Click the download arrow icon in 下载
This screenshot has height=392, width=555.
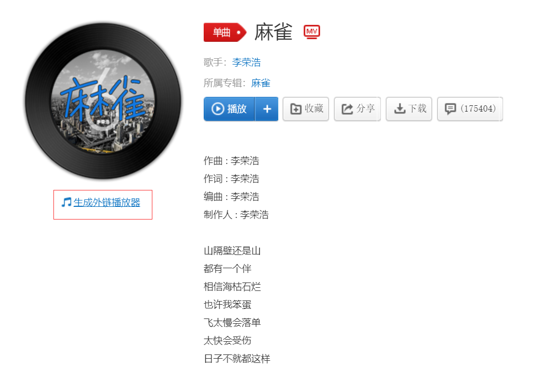(x=399, y=108)
